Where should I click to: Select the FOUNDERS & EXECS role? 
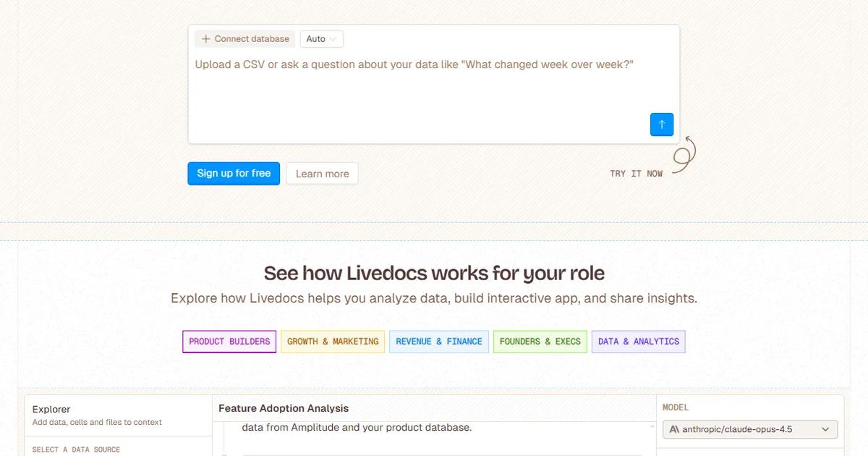click(540, 341)
